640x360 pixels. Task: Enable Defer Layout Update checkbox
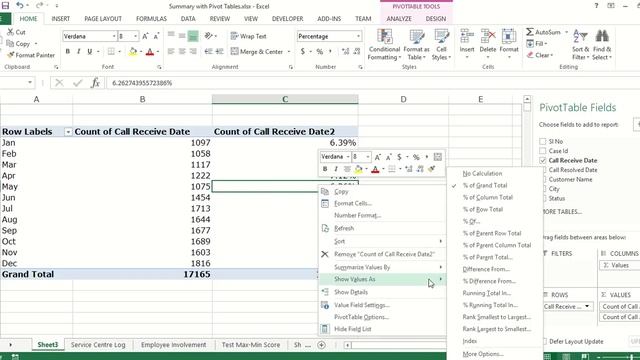click(544, 341)
